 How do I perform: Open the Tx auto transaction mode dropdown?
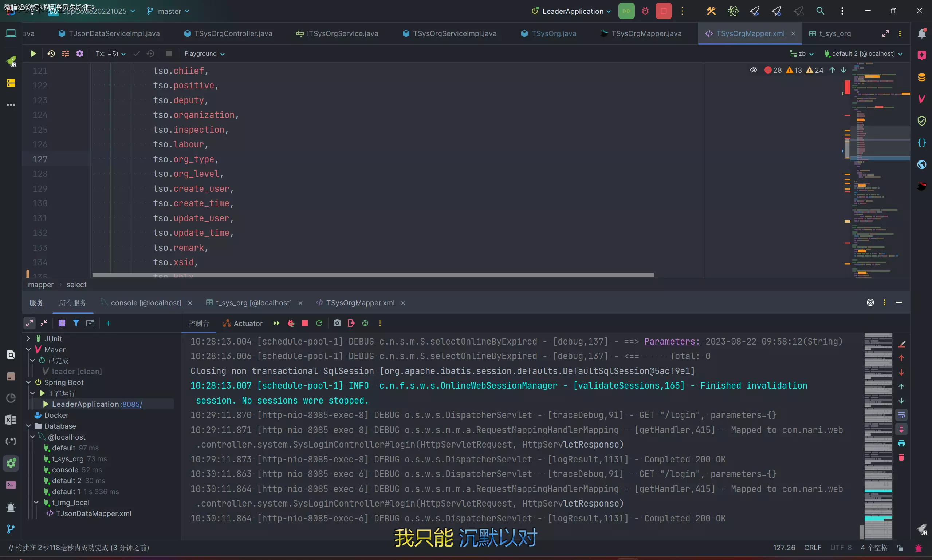click(111, 53)
